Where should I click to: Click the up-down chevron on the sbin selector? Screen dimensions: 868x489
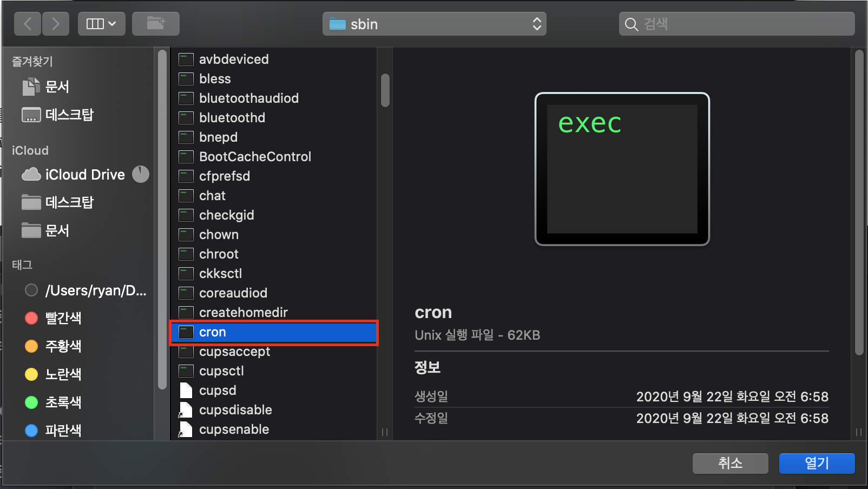point(536,24)
